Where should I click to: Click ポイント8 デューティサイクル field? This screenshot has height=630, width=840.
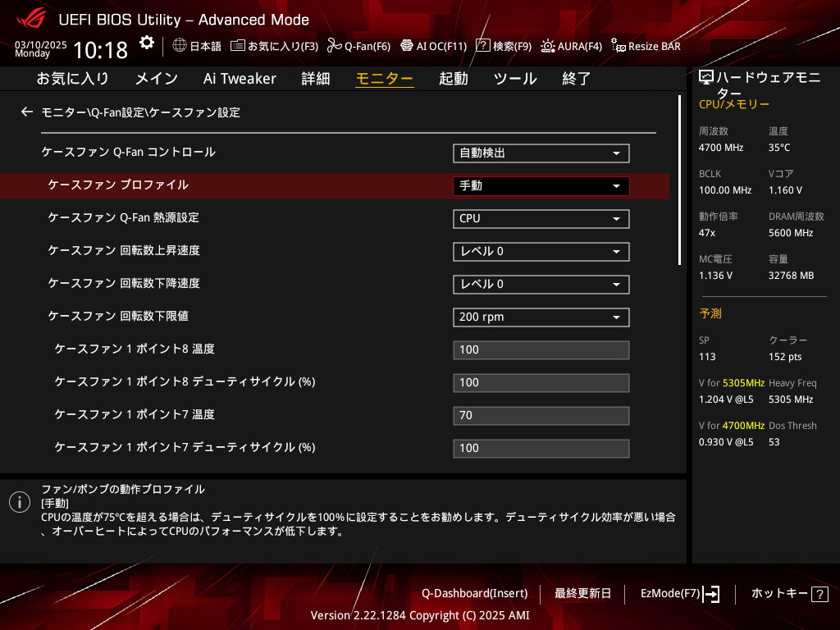(x=541, y=382)
